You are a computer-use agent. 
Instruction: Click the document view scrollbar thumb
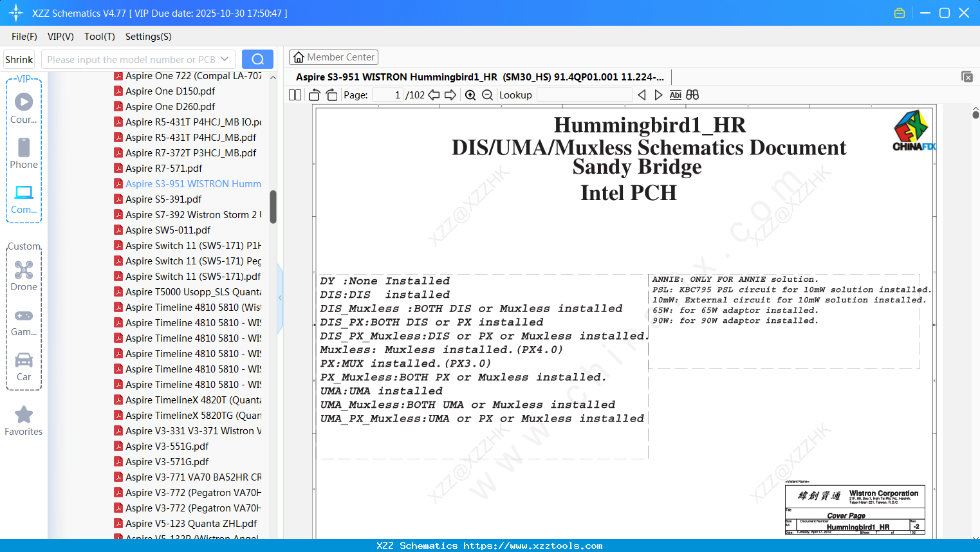(975, 115)
